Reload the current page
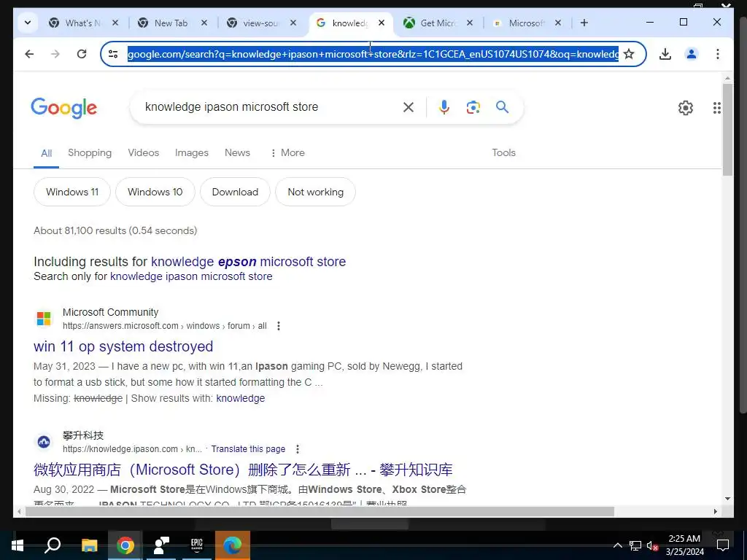The image size is (747, 560). (82, 54)
